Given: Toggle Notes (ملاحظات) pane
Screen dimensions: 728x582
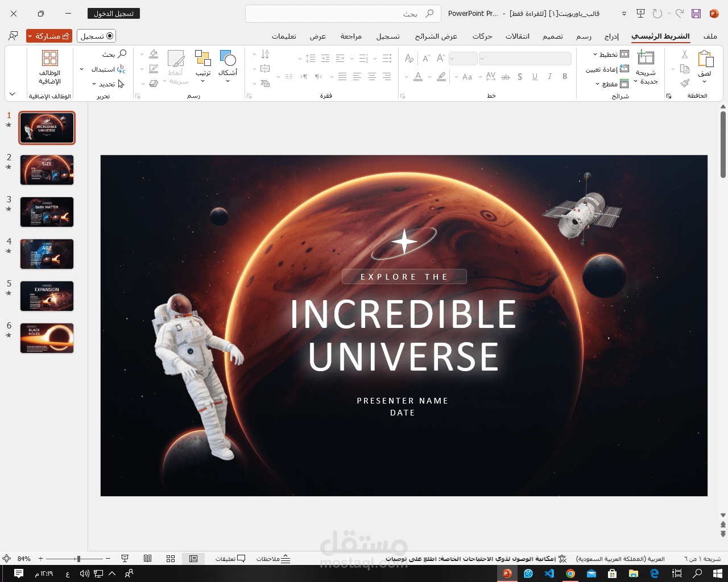Looking at the screenshot, I should 274,559.
